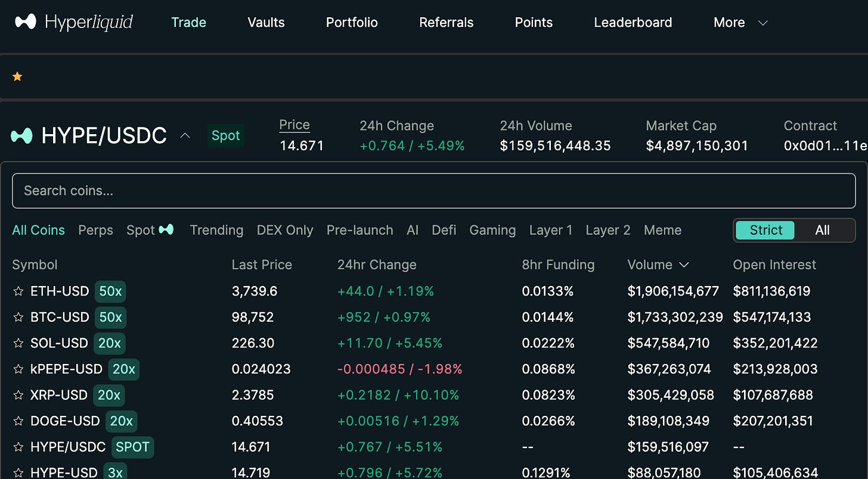Sort by Volume column arrow
The width and height of the screenshot is (868, 479).
pos(684,265)
